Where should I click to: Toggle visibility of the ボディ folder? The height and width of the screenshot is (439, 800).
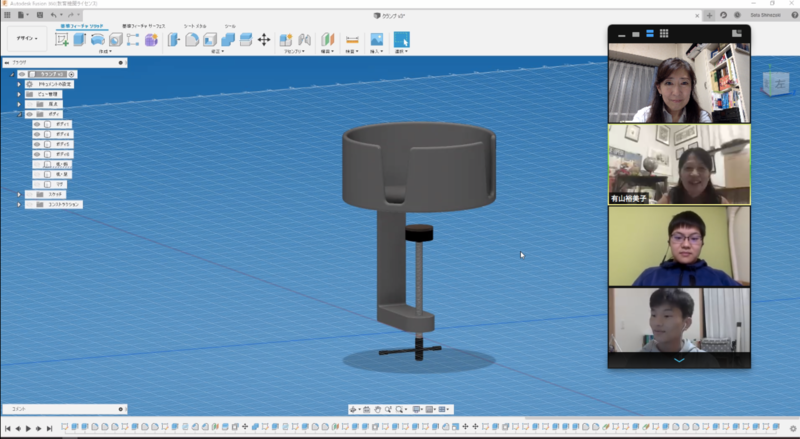click(x=29, y=114)
